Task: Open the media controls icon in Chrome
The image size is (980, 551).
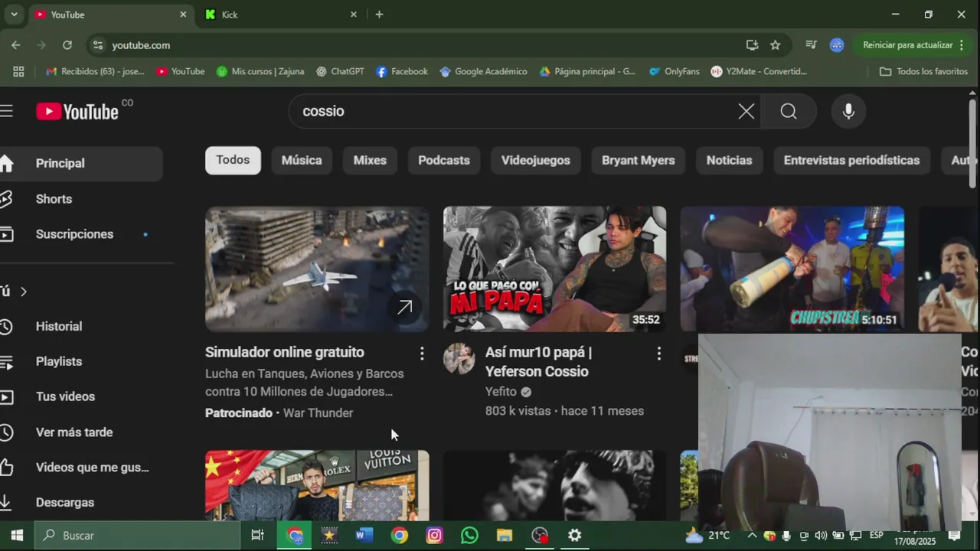Action: (x=811, y=45)
